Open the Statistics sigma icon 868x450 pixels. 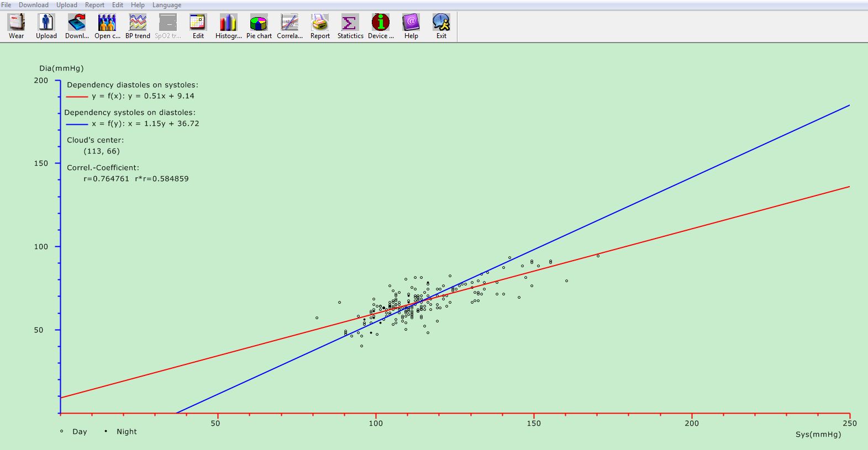[x=350, y=23]
